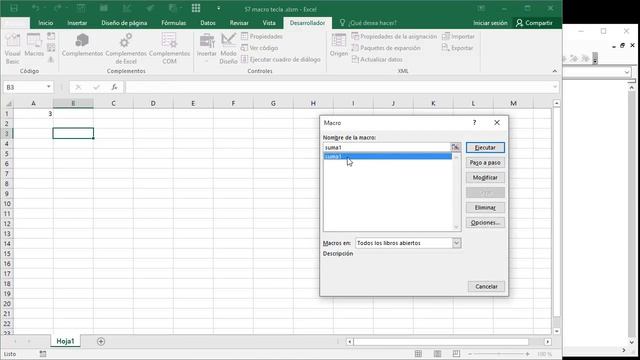
Task: Click Iniciar sesión
Action: point(490,23)
